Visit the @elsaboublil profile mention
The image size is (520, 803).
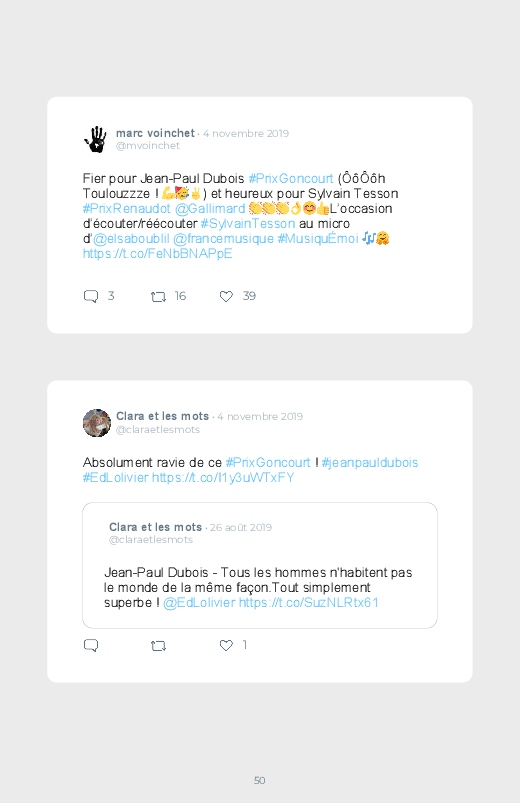(131, 238)
